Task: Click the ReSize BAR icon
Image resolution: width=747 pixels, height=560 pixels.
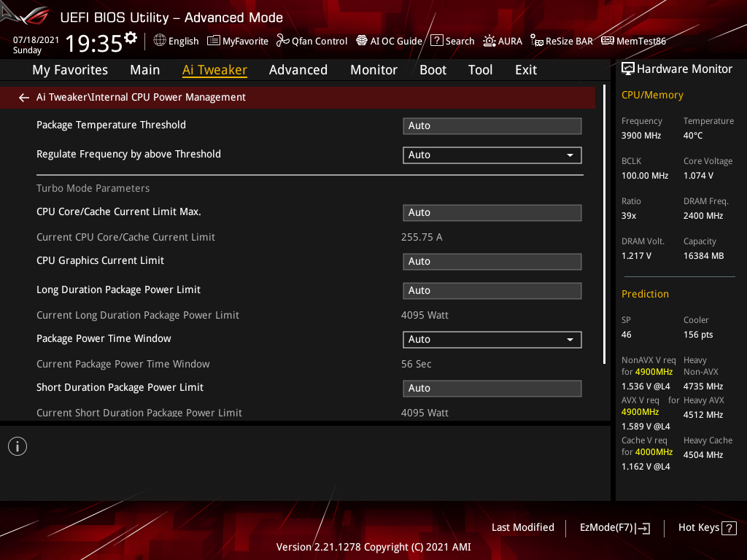Action: tap(538, 41)
